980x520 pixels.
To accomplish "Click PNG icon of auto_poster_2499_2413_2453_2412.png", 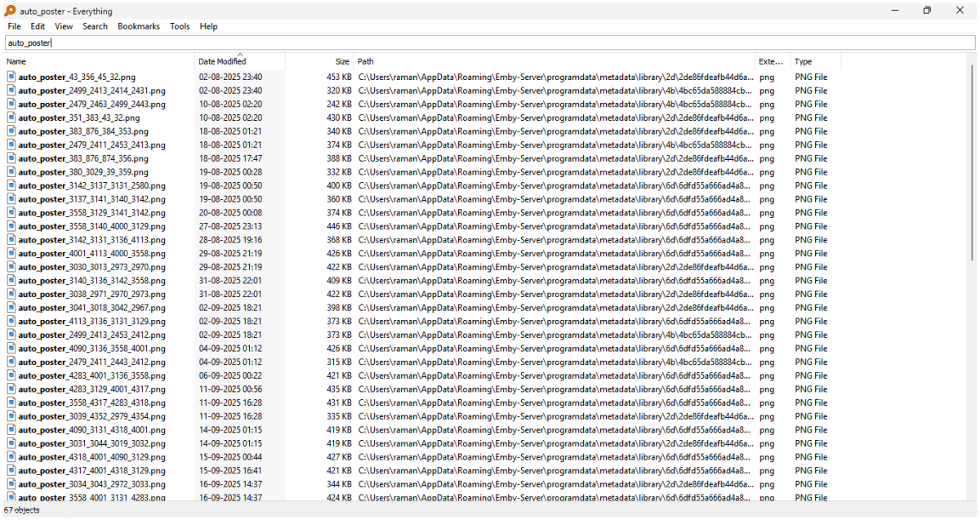I will coord(11,335).
